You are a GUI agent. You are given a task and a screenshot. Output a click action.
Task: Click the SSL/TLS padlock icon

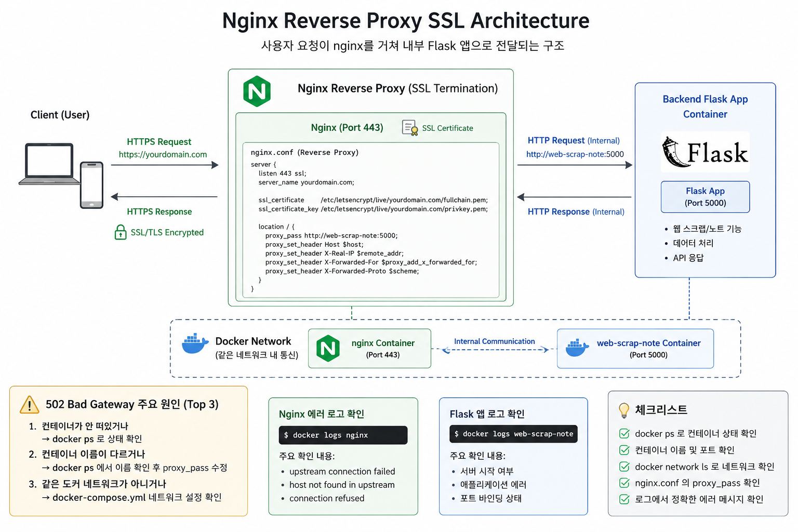121,232
